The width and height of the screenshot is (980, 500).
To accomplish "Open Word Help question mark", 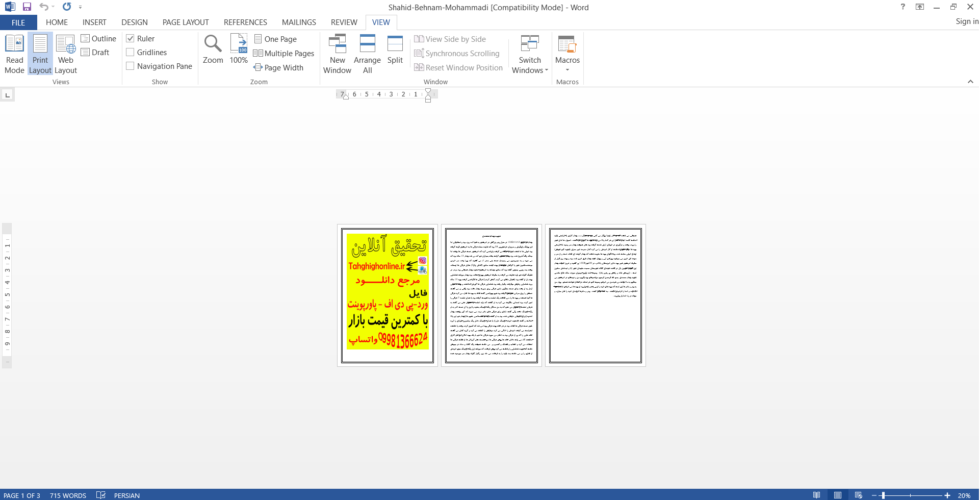I will tap(903, 7).
